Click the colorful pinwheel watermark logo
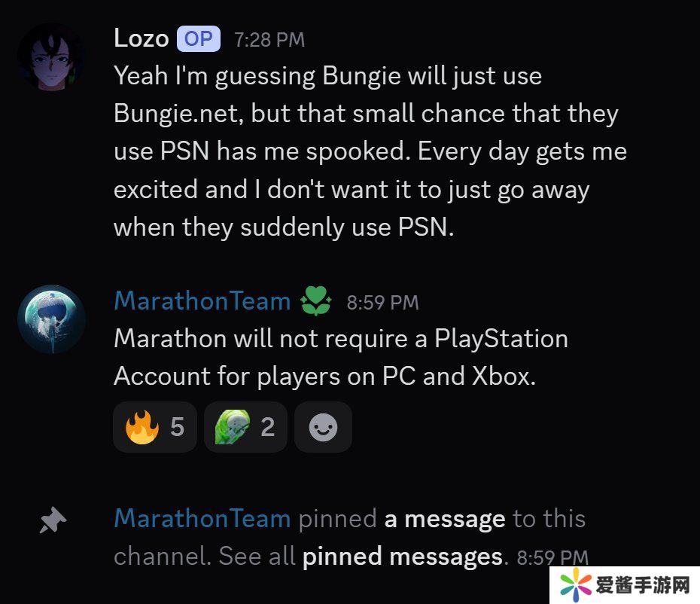 tap(576, 584)
